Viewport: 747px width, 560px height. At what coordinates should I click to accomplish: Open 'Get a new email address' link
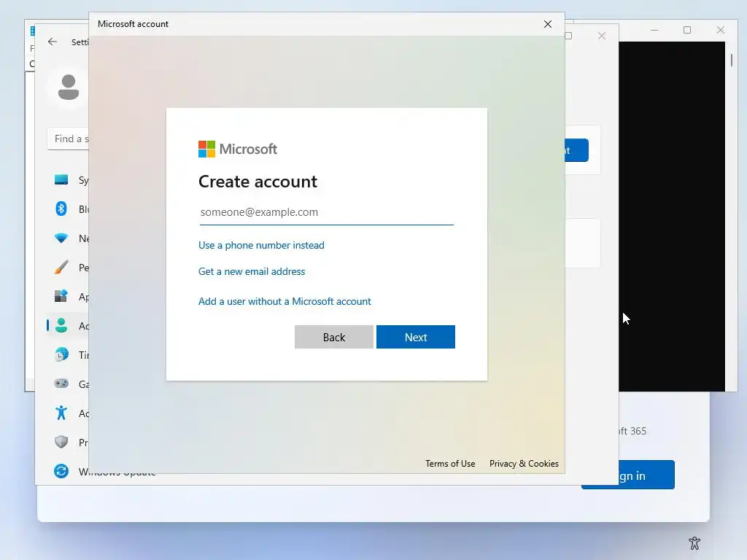(x=252, y=271)
